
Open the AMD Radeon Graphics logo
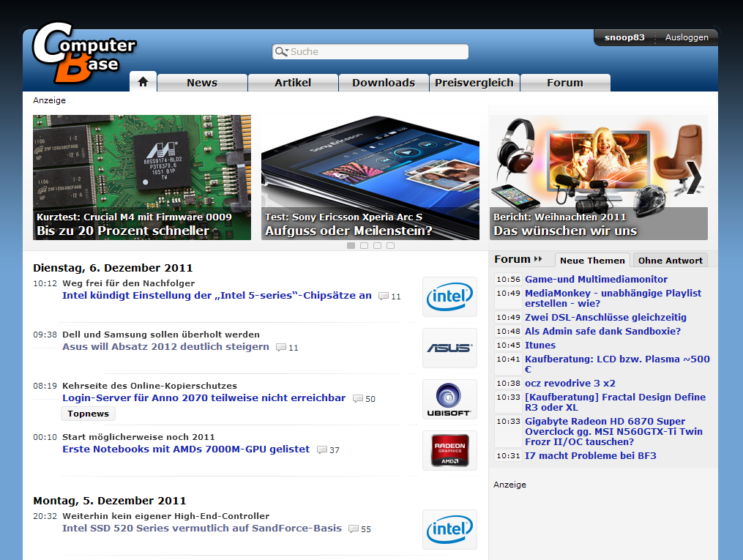coord(449,450)
